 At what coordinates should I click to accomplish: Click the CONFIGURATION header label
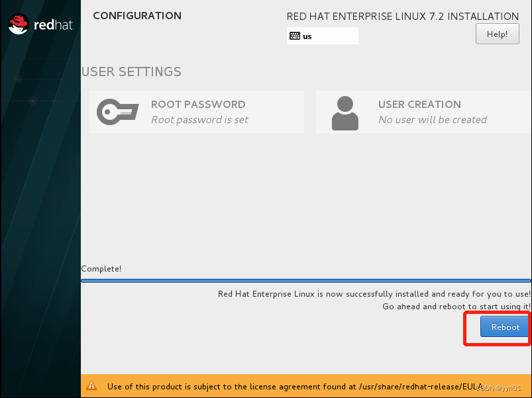[x=137, y=15]
